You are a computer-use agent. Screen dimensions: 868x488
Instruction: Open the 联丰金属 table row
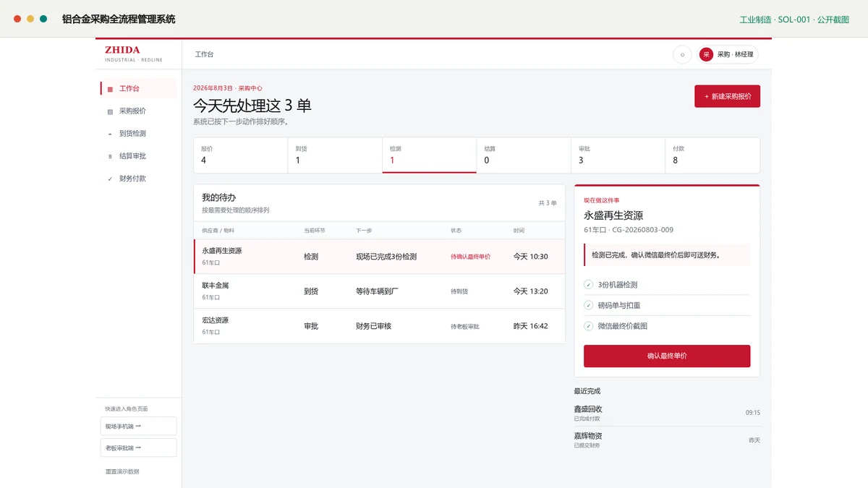click(x=379, y=291)
